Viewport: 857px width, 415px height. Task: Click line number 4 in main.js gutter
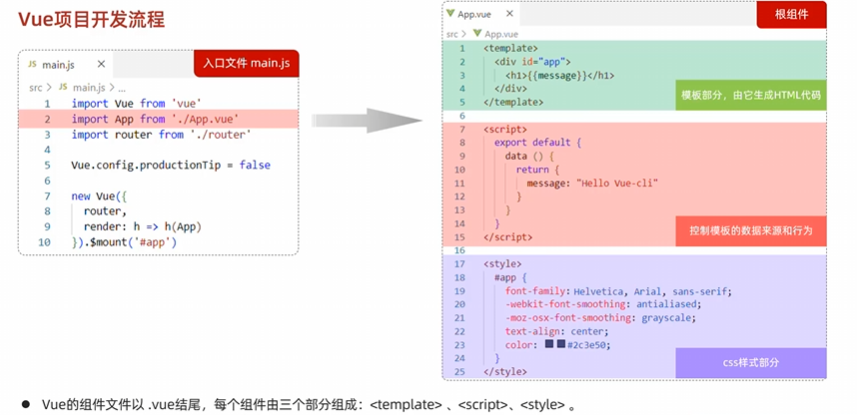click(47, 150)
